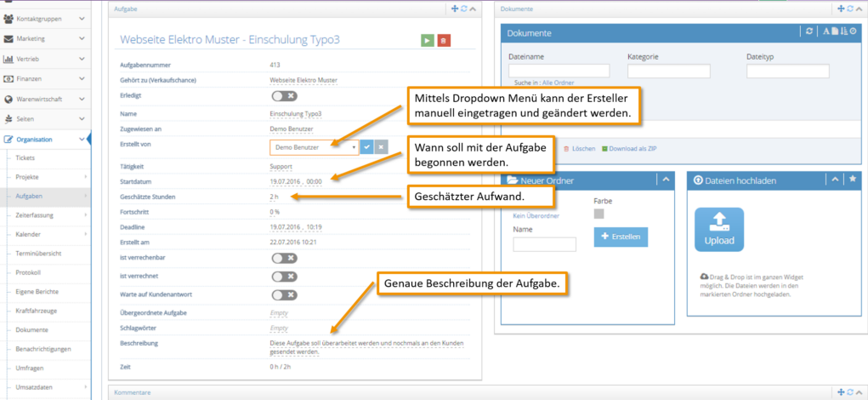
Task: Open the Erstellt von dropdown
Action: [314, 147]
